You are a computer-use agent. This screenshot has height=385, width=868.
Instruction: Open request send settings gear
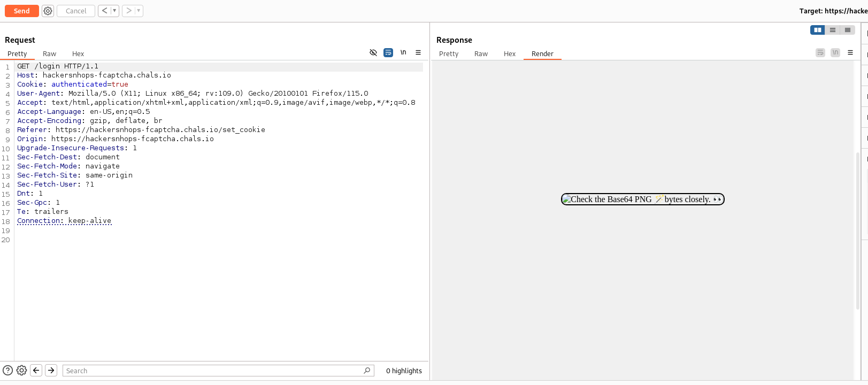coord(48,11)
